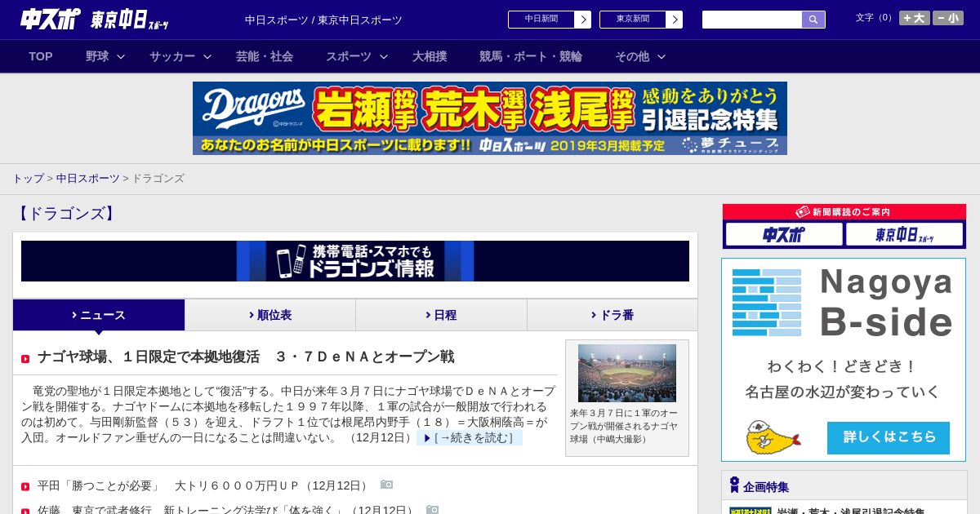Image resolution: width=980 pixels, height=514 pixels.
Task: Expand the その他 menu chevron
Action: coord(661,57)
